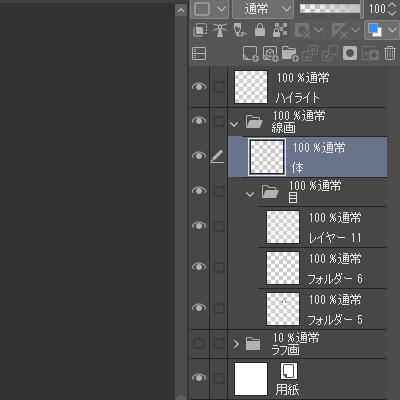Tick the checkbox beside レイヤー 11
This screenshot has width=400, height=400.
point(219,226)
